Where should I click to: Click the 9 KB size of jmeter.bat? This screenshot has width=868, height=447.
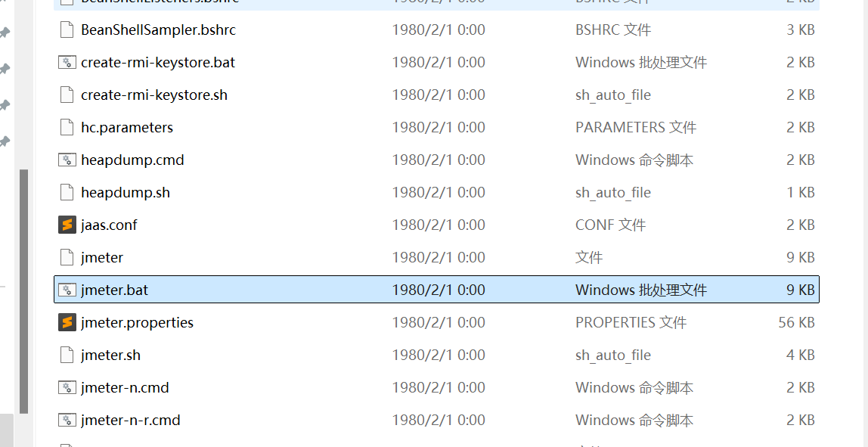click(x=801, y=290)
